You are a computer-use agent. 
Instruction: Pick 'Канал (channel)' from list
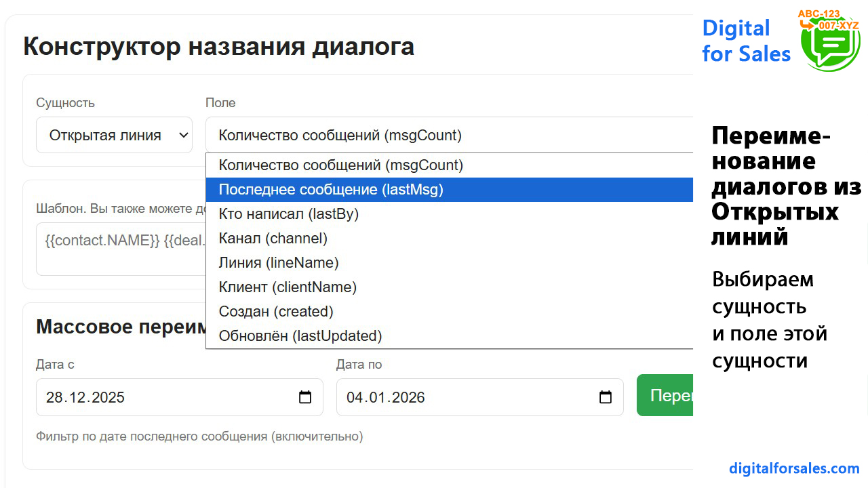[273, 239]
